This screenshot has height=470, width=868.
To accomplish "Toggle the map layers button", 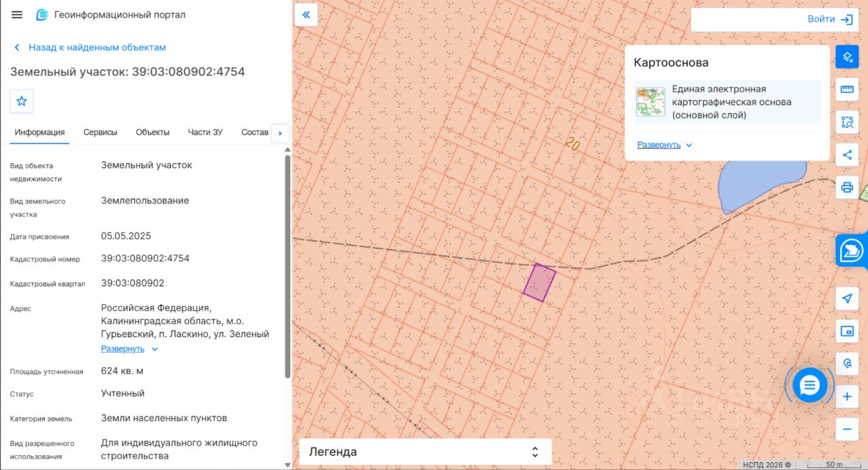I will coord(847,58).
